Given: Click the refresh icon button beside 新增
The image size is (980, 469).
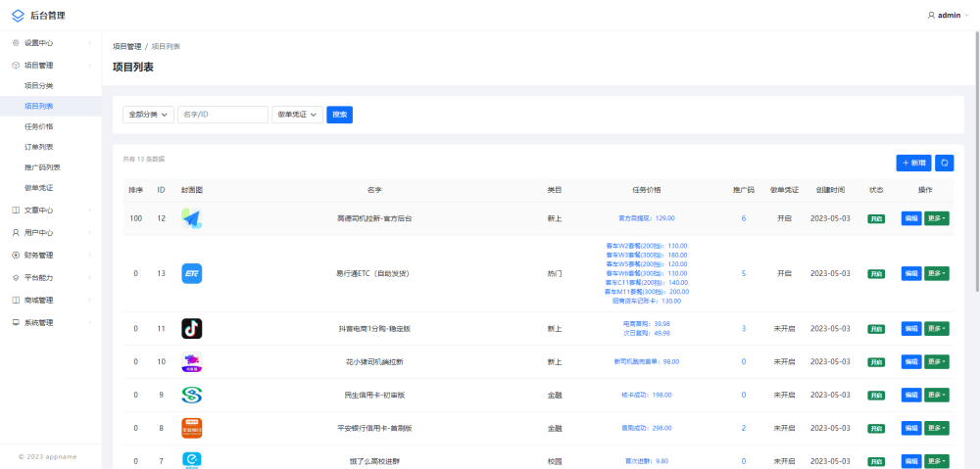Looking at the screenshot, I should 944,164.
